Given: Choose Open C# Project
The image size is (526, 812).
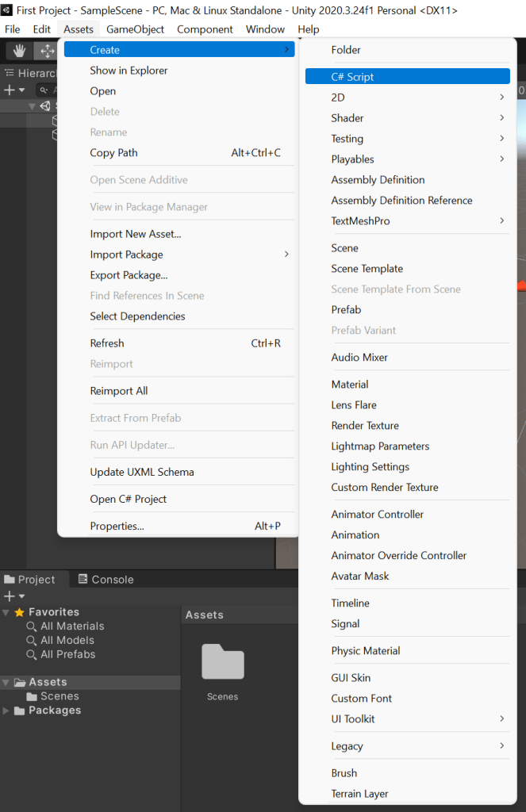Looking at the screenshot, I should (x=179, y=499).
